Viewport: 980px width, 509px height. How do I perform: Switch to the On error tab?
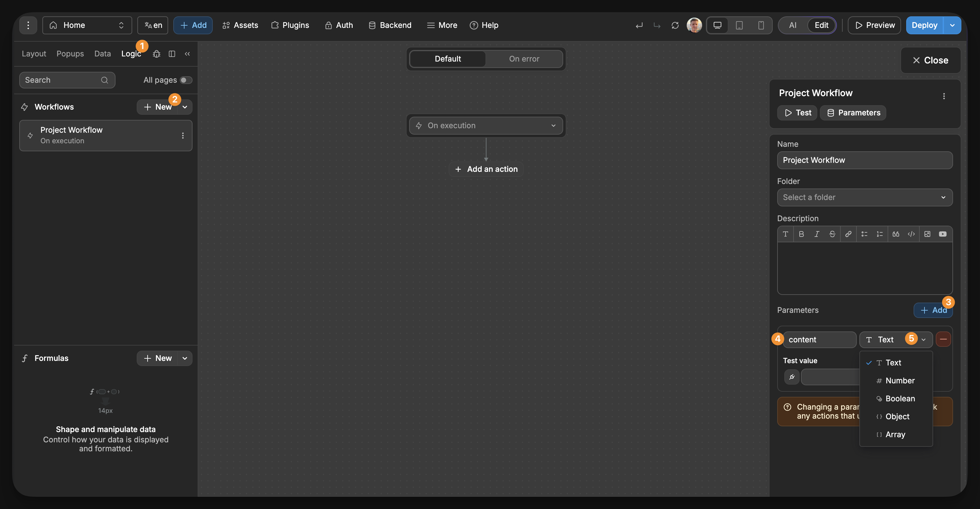[x=524, y=59]
